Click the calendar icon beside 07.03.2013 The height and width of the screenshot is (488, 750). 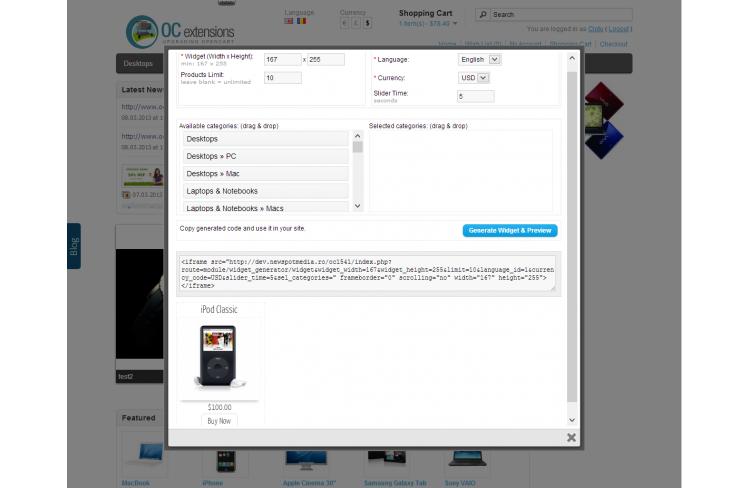pyautogui.click(x=126, y=195)
